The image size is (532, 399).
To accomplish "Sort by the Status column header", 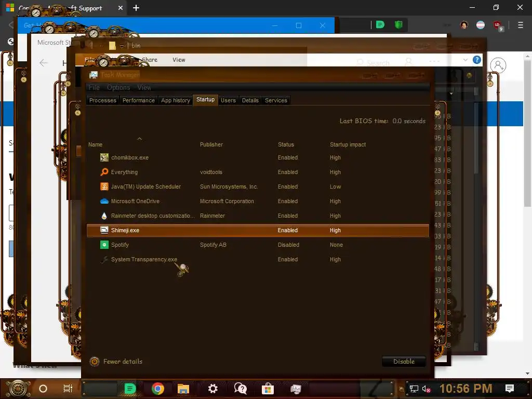I will point(286,144).
